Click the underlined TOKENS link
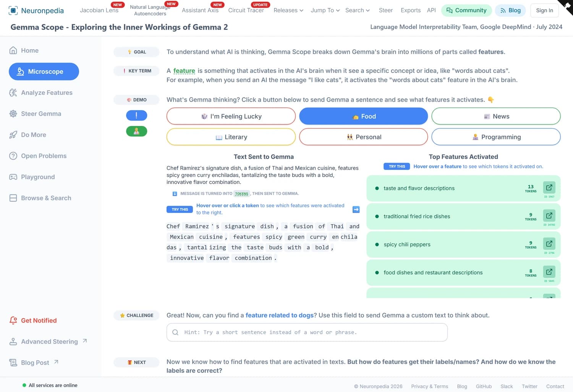Screen dimensions: 573x392 241,194
